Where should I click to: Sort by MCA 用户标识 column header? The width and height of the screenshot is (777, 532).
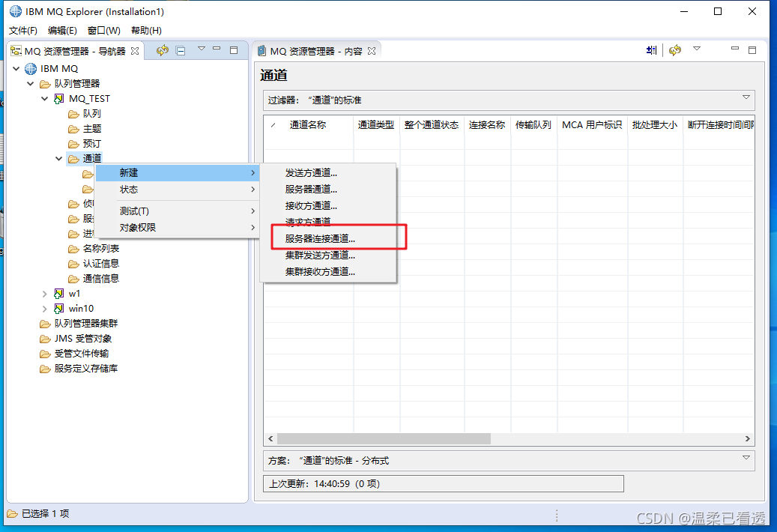point(592,125)
